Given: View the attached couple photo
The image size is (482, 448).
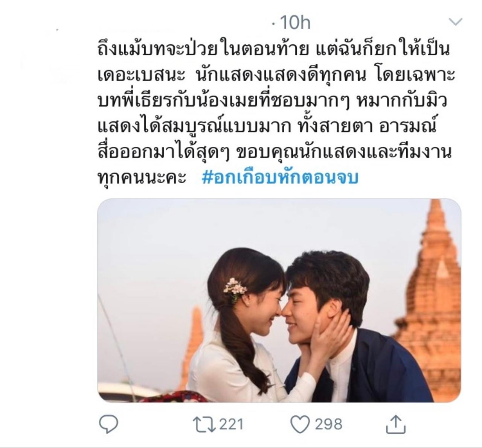Looking at the screenshot, I should coord(279,301).
